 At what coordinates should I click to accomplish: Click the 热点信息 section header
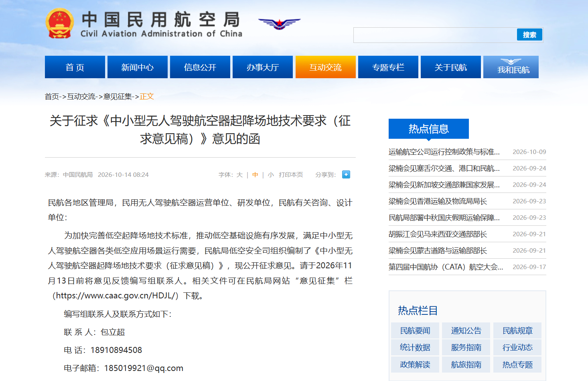click(x=429, y=129)
